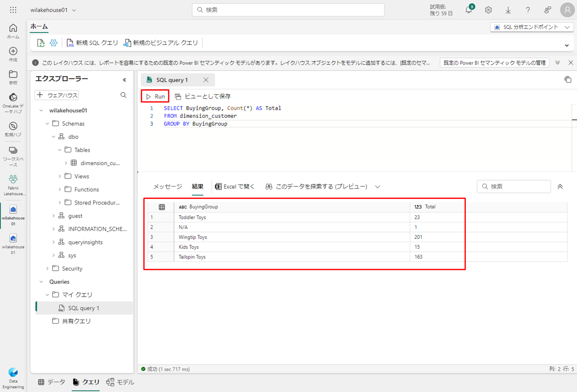Viewport: 577px width, 392px height.
Task: Click the copy icon beside query tabs
Action: click(568, 79)
